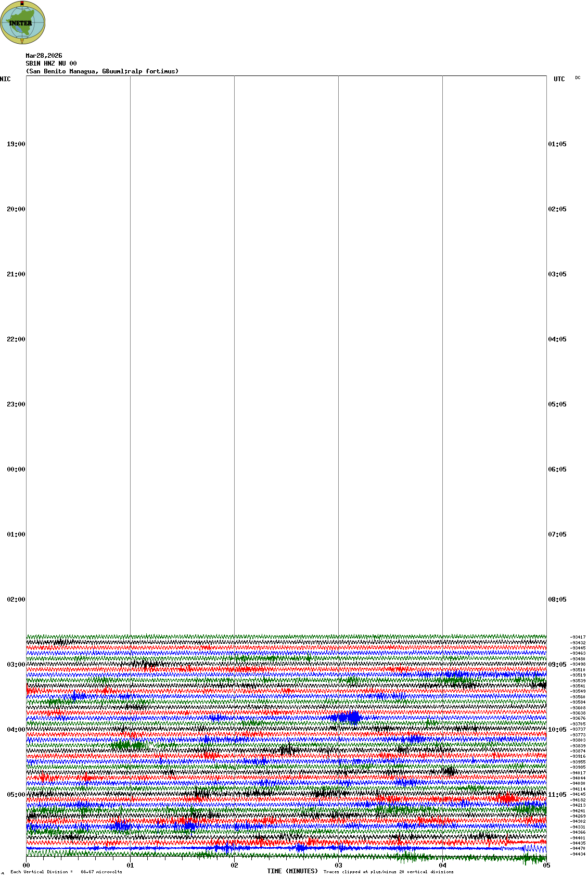Click the SB1N HNZ NU 00 station label
Viewport: 588px width, 879px height.
coord(51,63)
